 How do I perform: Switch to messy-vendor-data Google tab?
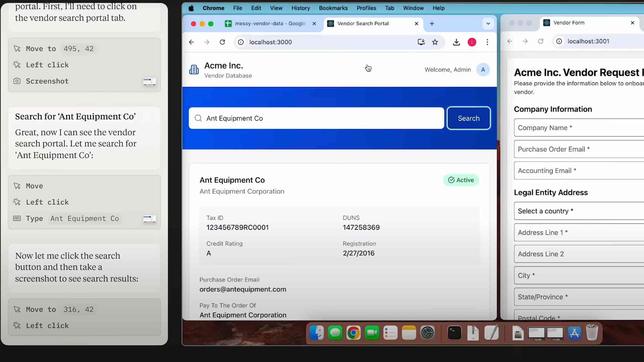270,24
